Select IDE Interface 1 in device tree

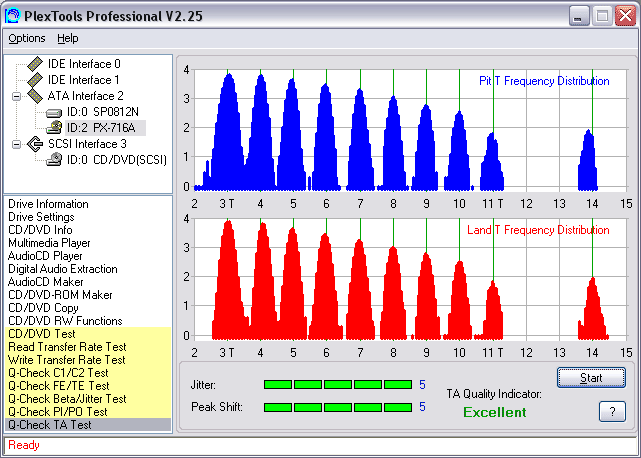(x=83, y=80)
